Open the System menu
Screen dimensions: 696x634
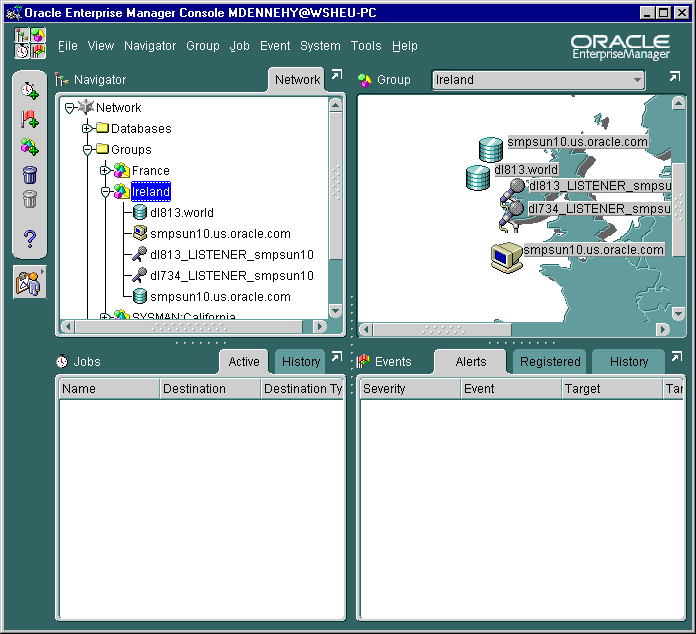pyautogui.click(x=320, y=46)
